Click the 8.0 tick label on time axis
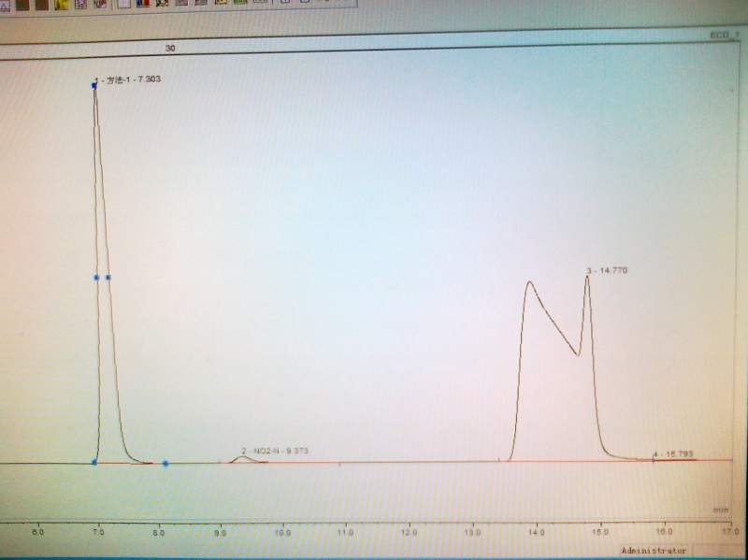This screenshot has width=748, height=560. tap(159, 531)
